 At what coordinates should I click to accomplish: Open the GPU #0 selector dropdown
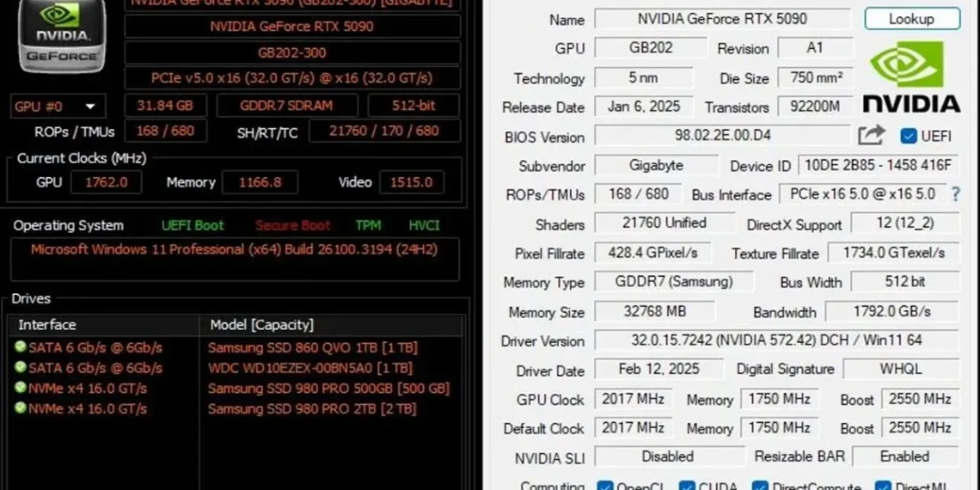(x=58, y=107)
